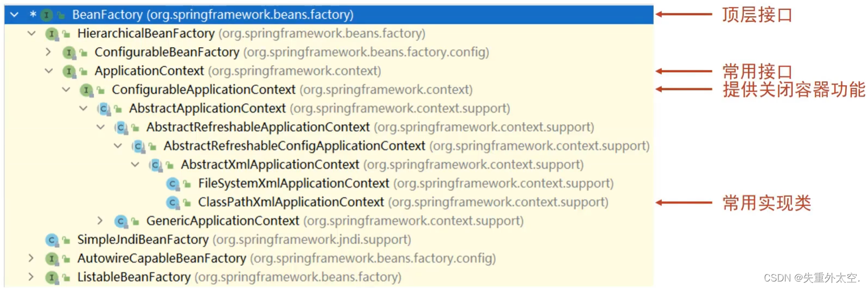Collapse the BeanFactory root node
The image size is (868, 288).
tap(15, 15)
